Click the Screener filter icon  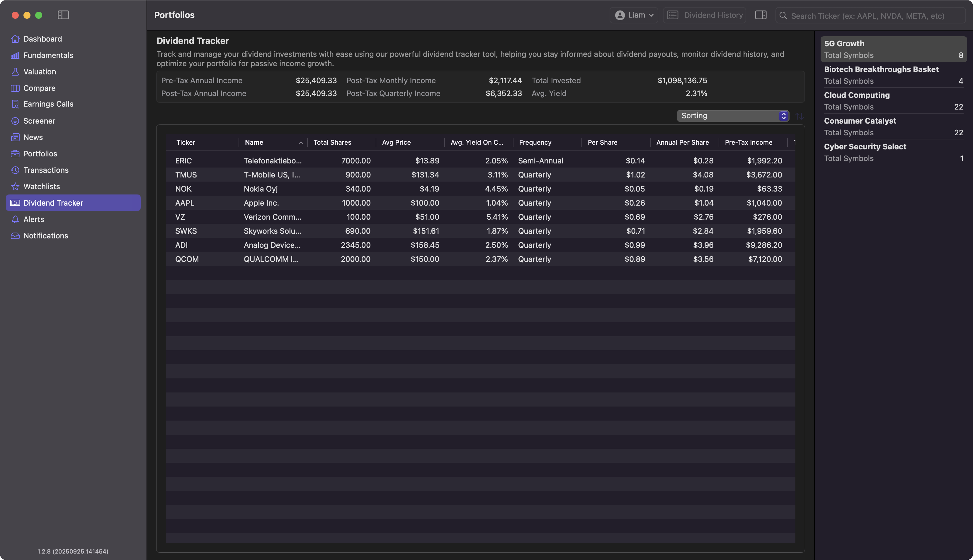click(15, 121)
